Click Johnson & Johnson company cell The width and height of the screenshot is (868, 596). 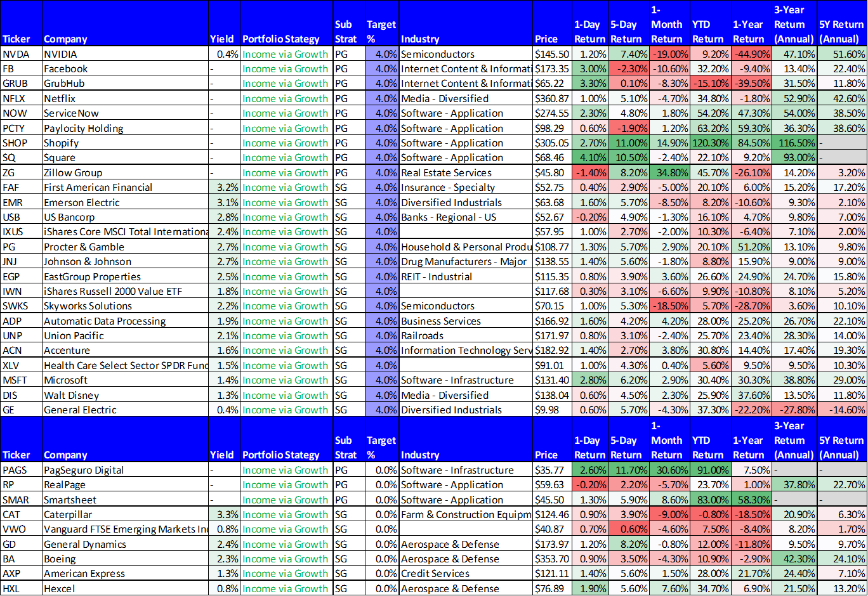[125, 261]
